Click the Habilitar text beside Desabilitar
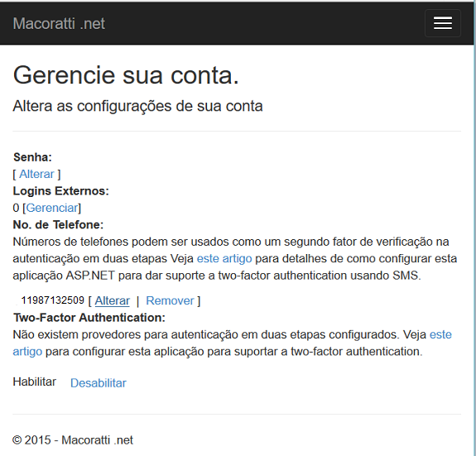The image size is (476, 456). tap(34, 382)
